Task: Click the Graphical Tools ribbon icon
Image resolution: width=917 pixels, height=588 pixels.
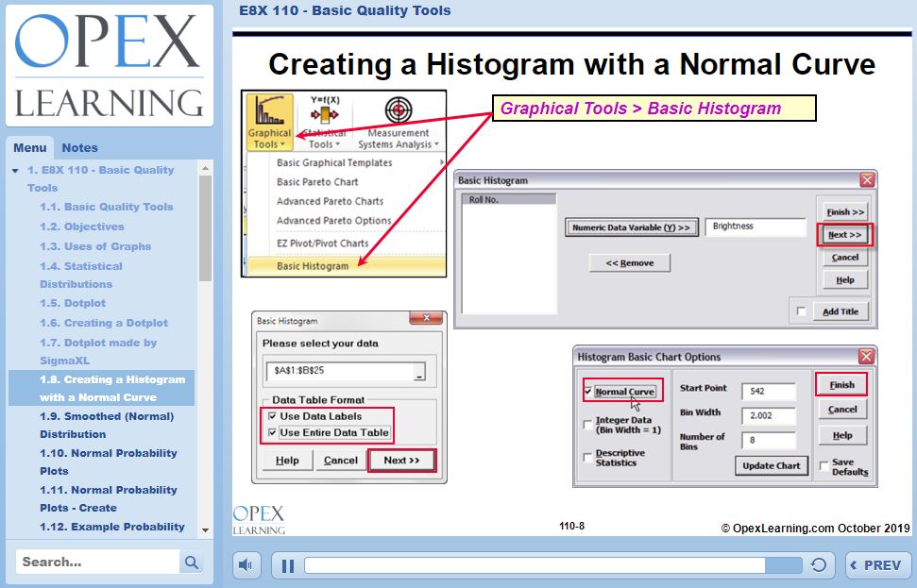Action: (269, 121)
